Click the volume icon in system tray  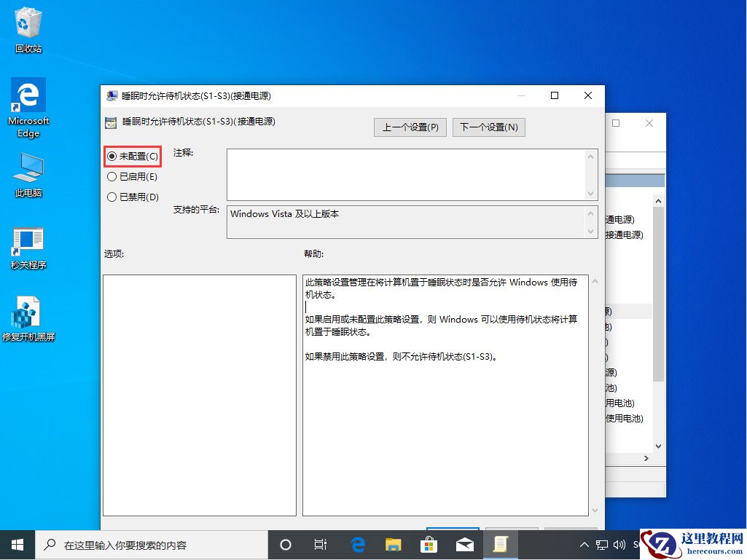[x=620, y=544]
